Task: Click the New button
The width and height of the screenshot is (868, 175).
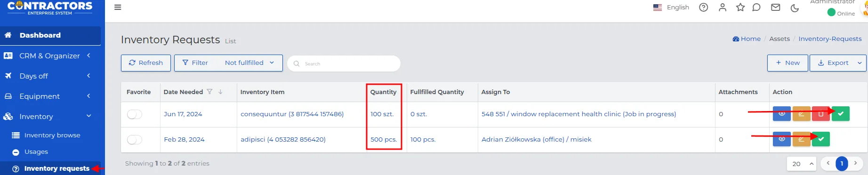Action: [x=788, y=63]
